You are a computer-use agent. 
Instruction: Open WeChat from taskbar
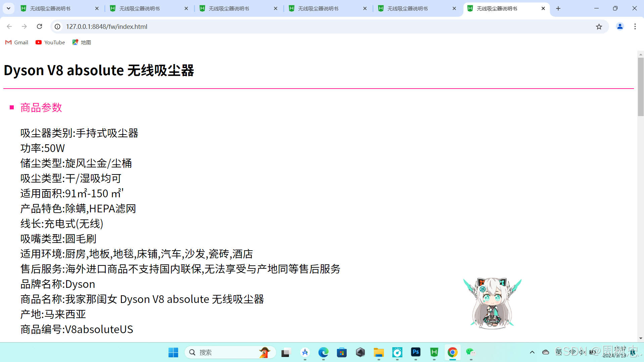coord(471,352)
